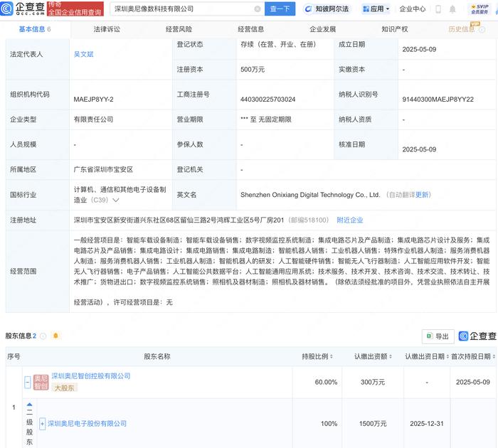The width and height of the screenshot is (498, 448).
Task: Select the 核准日期 value 2025-05-09
Action: click(419, 149)
